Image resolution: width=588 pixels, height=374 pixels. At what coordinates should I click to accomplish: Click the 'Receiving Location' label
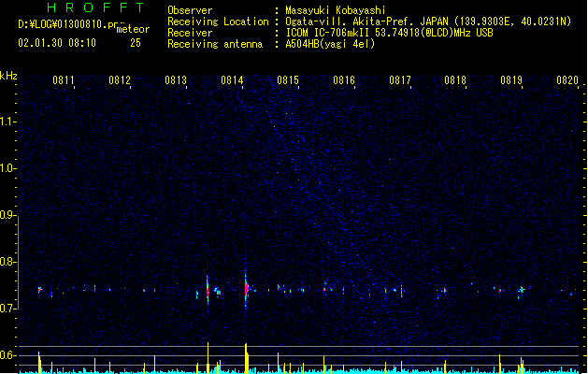pyautogui.click(x=218, y=22)
